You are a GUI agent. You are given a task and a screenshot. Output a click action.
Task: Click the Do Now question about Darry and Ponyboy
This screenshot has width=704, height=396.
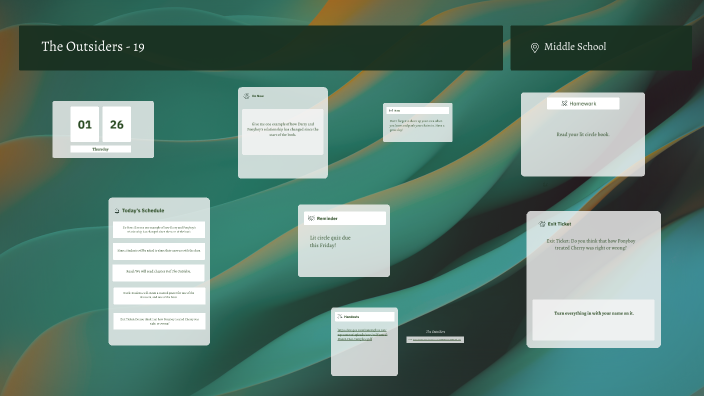[283, 129]
